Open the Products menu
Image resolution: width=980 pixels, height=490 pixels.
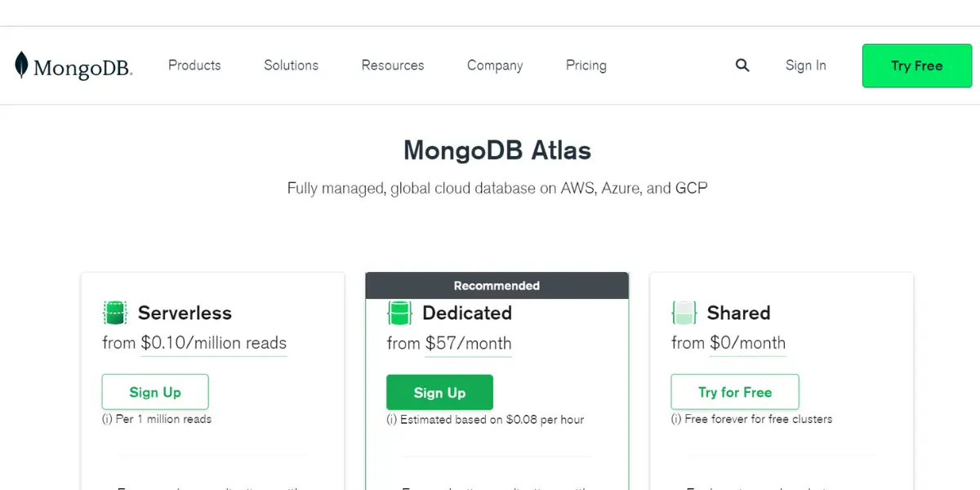point(194,65)
